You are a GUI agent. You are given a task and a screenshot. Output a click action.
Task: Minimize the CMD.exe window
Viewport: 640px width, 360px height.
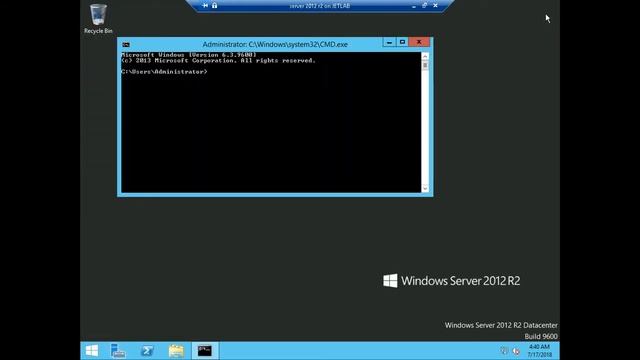[389, 42]
